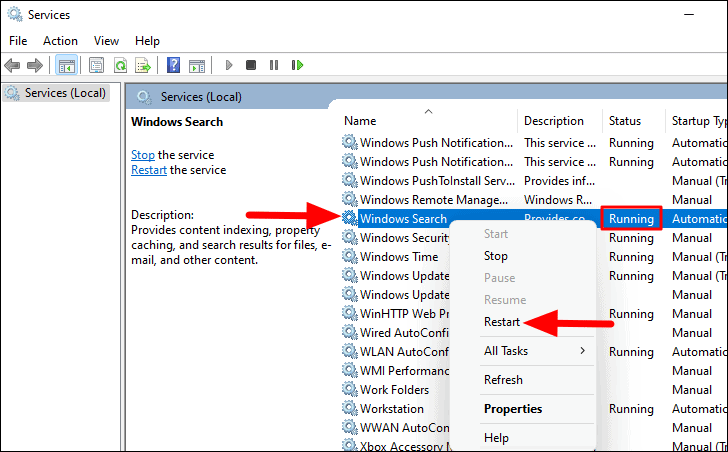The height and width of the screenshot is (452, 728).
Task: Click the gear icon of Windows Security row
Action: pyautogui.click(x=350, y=237)
